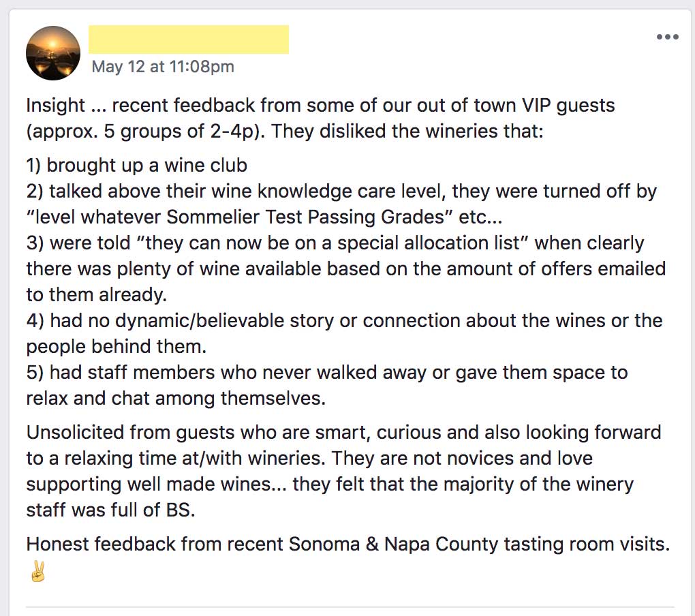Image resolution: width=695 pixels, height=616 pixels.
Task: Click the quoted text 'level whatever Sommelier Test Passing Grades'
Action: click(239, 217)
